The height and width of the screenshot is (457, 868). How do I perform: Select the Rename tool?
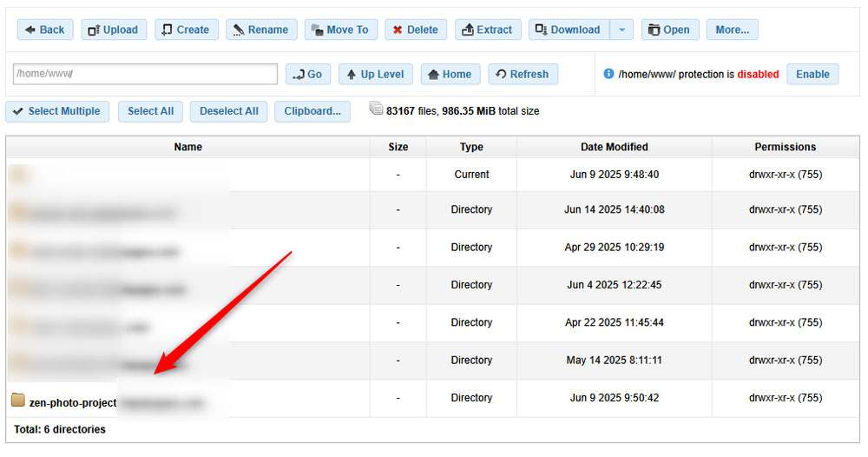(261, 30)
